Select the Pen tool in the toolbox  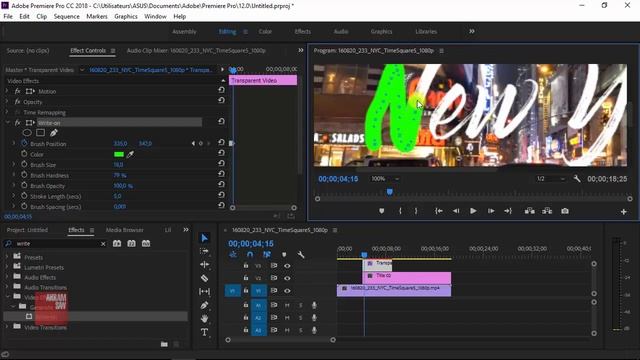pos(204,305)
